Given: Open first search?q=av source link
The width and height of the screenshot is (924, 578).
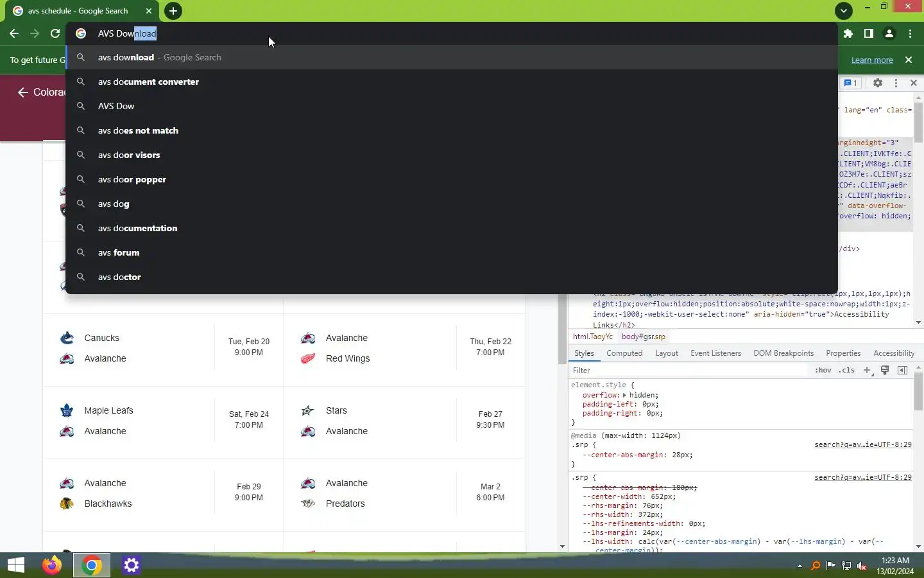Looking at the screenshot, I should [863, 444].
